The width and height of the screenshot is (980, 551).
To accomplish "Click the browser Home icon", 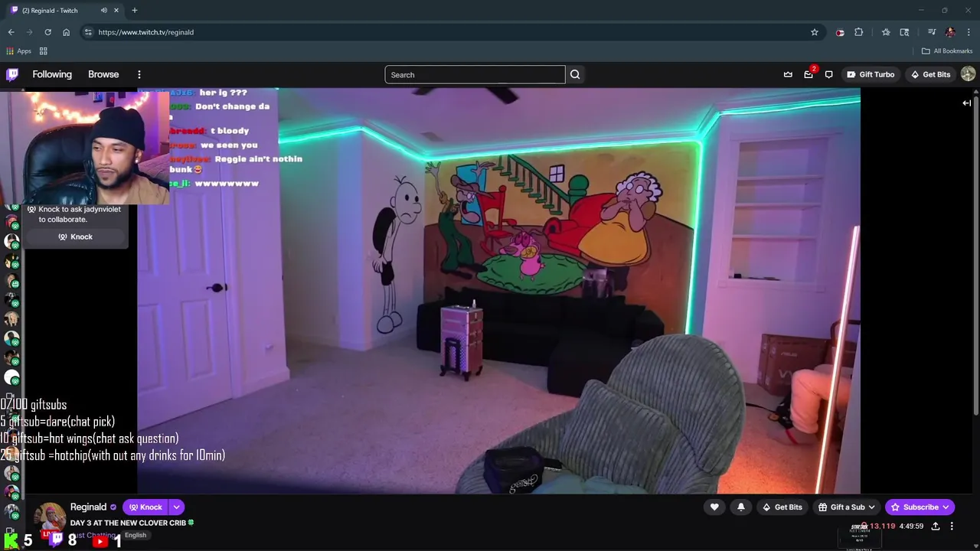I will click(x=66, y=32).
